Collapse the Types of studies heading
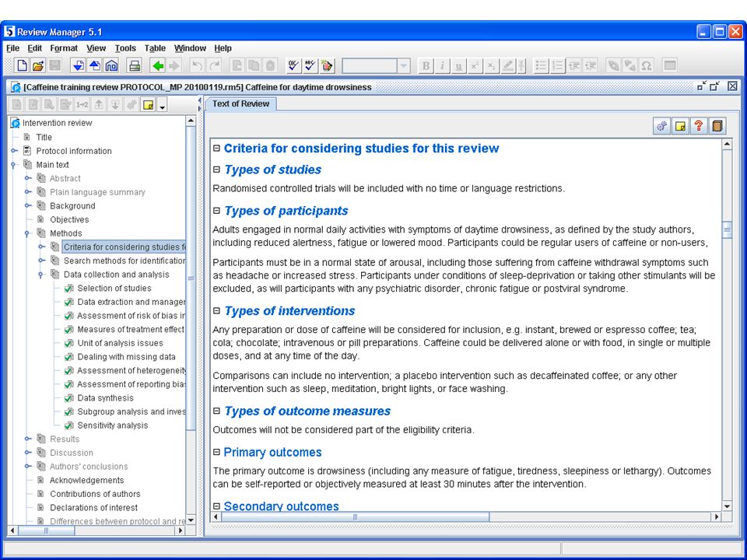Image resolution: width=747 pixels, height=560 pixels. (x=217, y=169)
